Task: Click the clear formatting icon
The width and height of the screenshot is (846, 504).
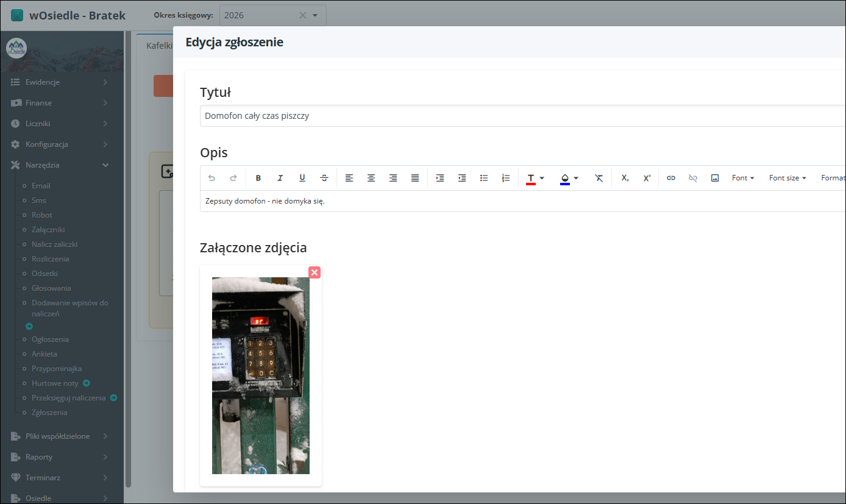Action: [x=599, y=178]
